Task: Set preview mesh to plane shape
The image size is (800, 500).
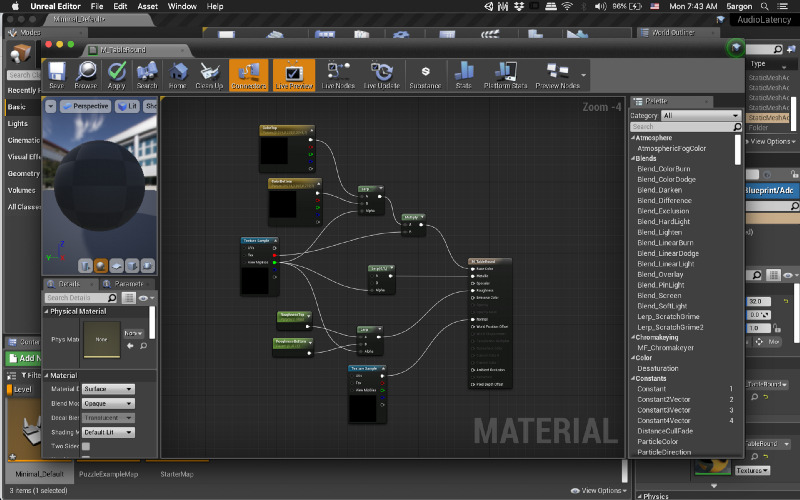Action: 116,265
